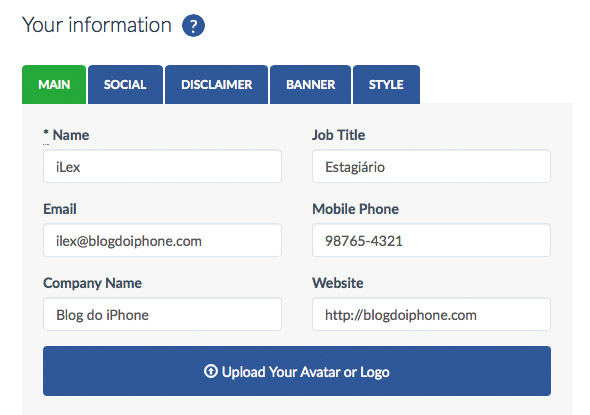This screenshot has width=590, height=415.
Task: Click the Name label text
Action: [71, 135]
